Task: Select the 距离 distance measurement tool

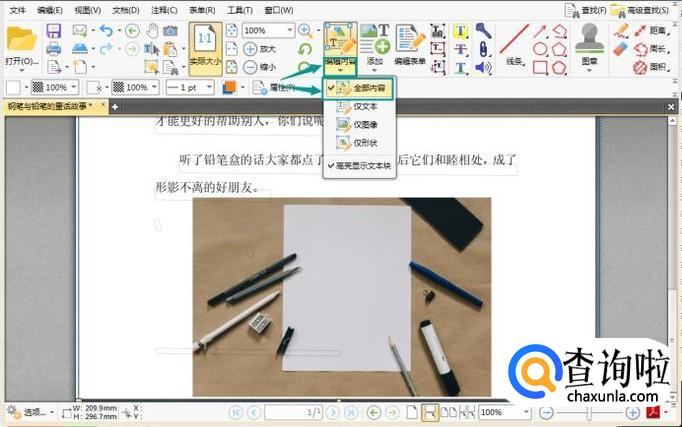Action: point(651,31)
